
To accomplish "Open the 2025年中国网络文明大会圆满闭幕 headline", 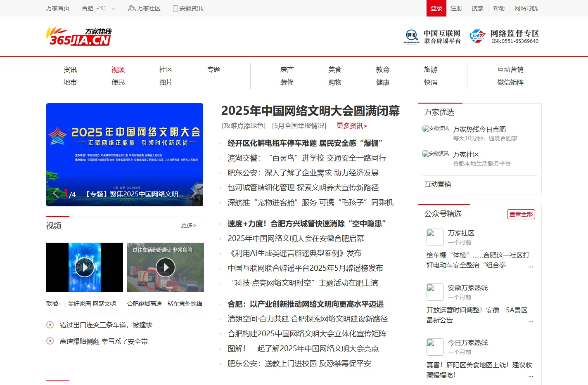I will click(x=311, y=111).
